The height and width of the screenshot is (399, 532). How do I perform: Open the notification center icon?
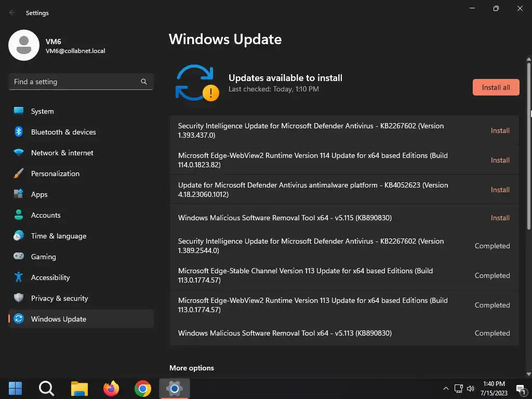click(x=521, y=390)
